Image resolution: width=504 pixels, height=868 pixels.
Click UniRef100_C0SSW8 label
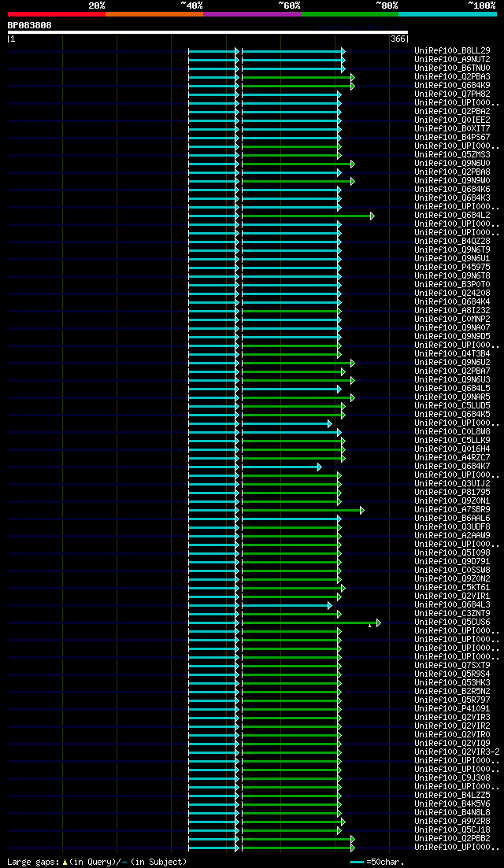pyautogui.click(x=452, y=571)
